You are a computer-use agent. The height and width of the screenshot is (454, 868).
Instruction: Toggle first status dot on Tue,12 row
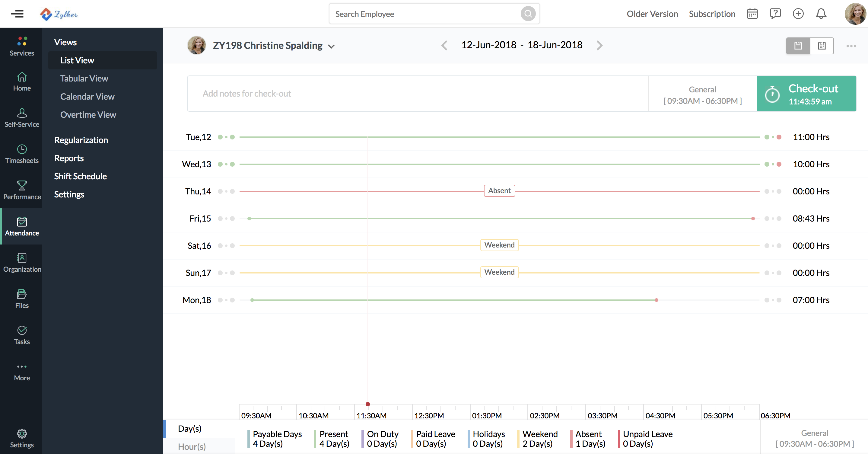[x=221, y=137]
